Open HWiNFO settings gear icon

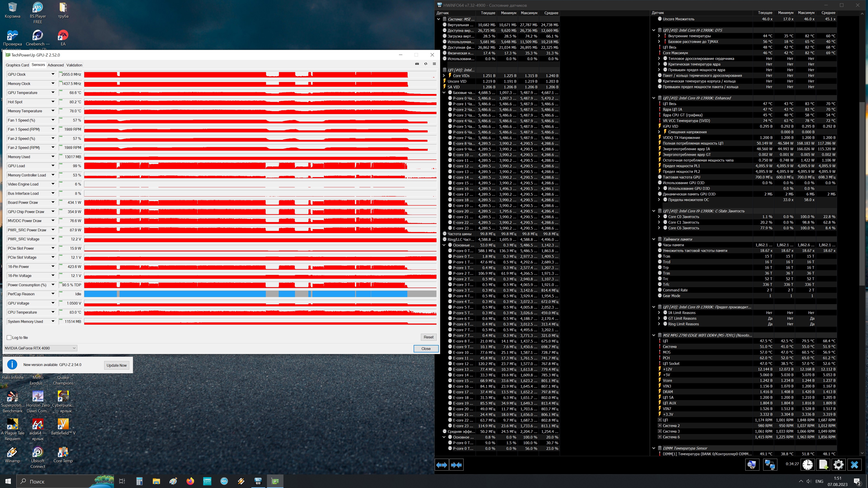point(839,465)
